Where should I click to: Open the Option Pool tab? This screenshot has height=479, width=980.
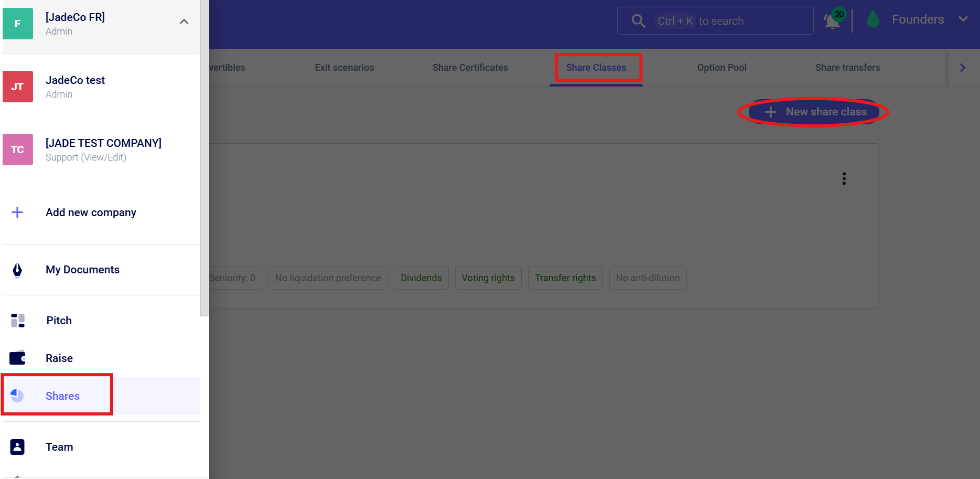click(721, 68)
